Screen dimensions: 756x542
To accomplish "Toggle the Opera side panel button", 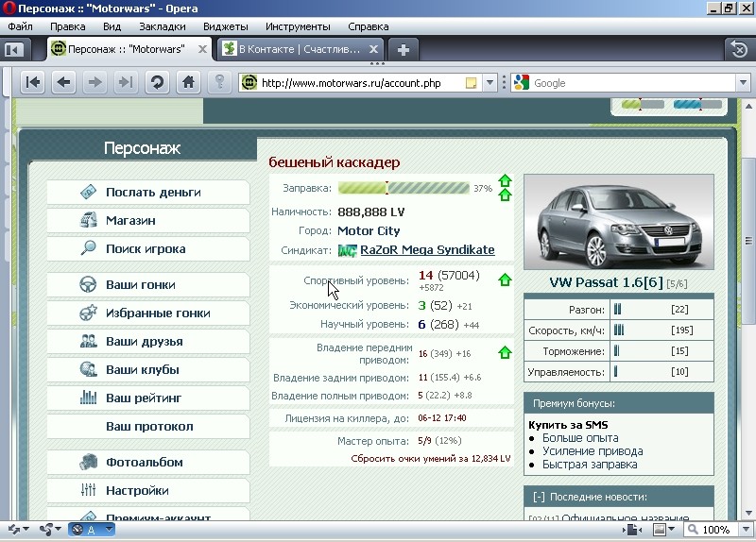I will click(13, 49).
